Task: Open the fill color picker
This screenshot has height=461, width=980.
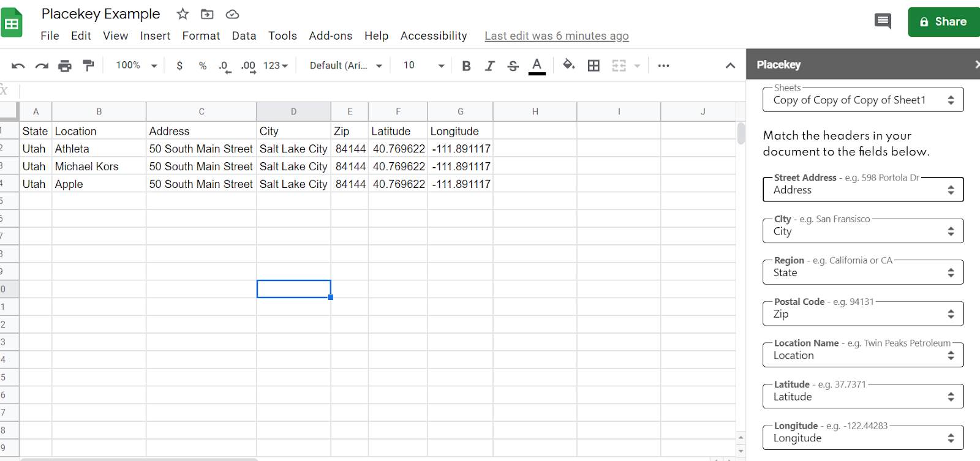Action: [x=568, y=65]
